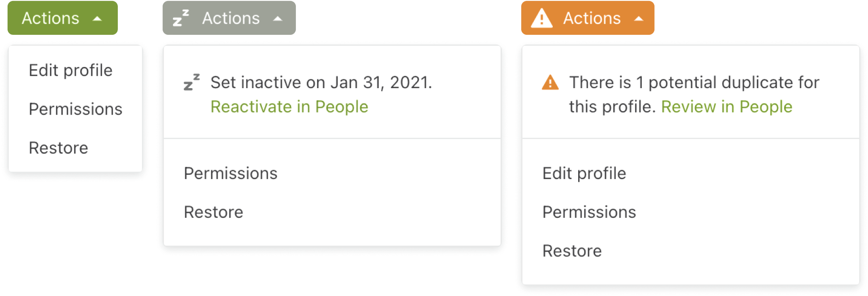868x296 pixels.
Task: Select Permissions in the duplicate warning menu
Action: (x=589, y=212)
